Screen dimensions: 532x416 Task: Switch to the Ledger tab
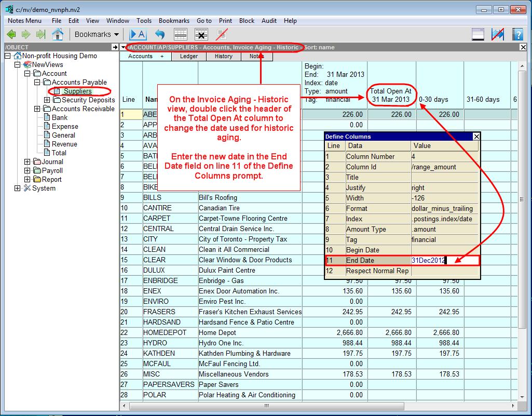coord(188,56)
